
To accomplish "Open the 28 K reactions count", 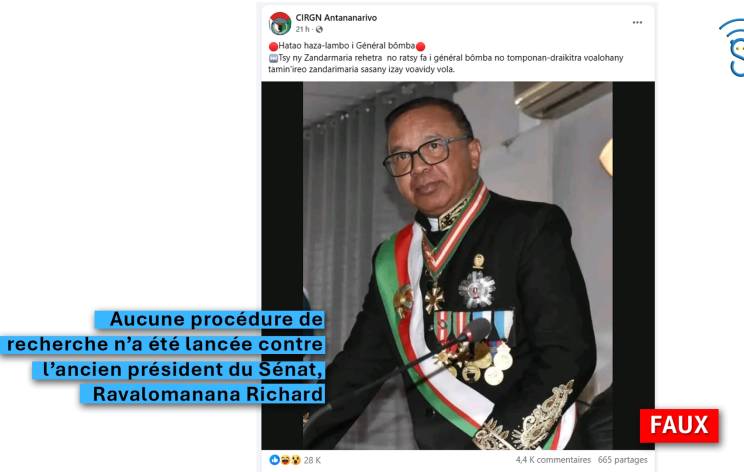I will [x=312, y=460].
